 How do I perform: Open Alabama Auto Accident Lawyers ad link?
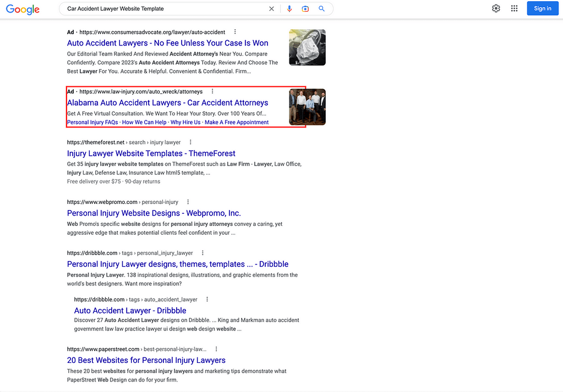click(x=168, y=103)
